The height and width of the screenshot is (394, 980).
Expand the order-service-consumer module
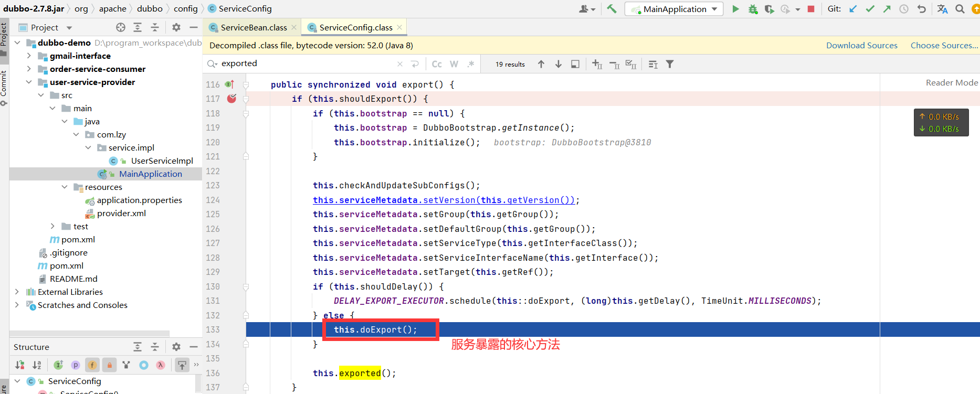point(28,69)
